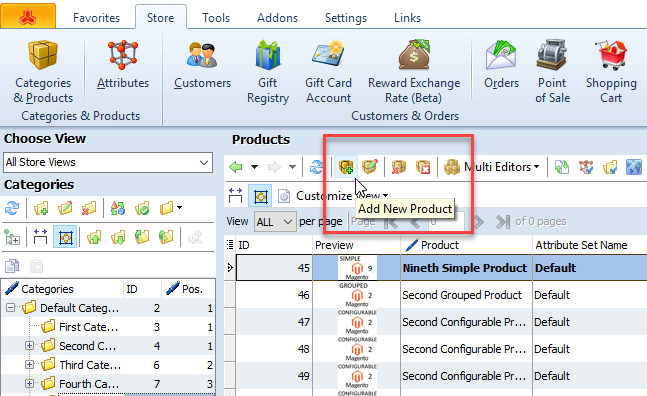647x396 pixels.
Task: Switch to the Settings tab
Action: [x=346, y=18]
